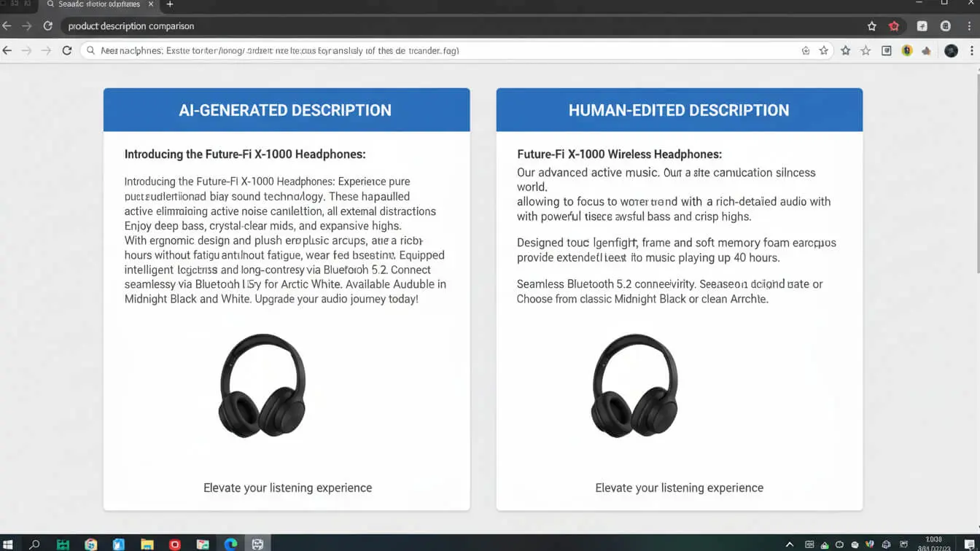
Task: Click the AI-GENERATED DESCRIPTION header
Action: (287, 110)
